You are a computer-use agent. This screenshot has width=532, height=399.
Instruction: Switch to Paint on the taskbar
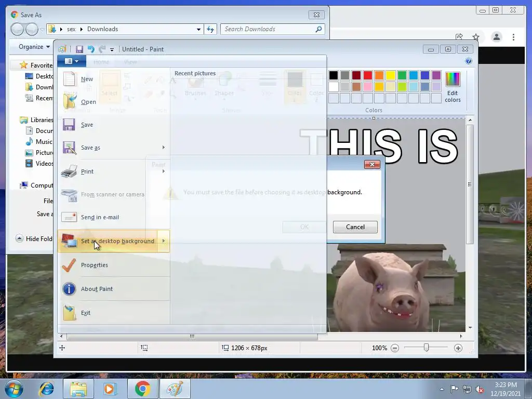click(175, 389)
